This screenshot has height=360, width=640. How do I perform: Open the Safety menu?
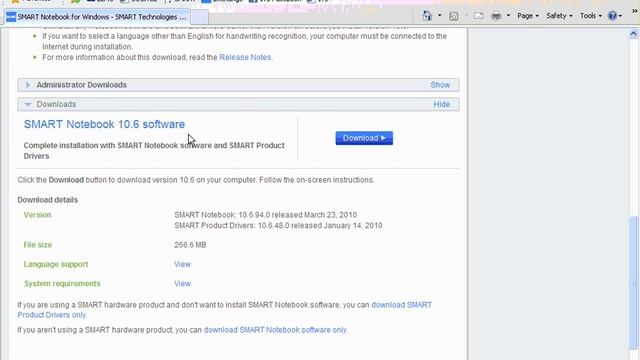(559, 16)
